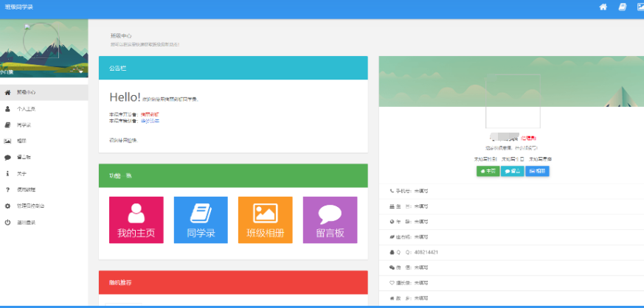Click the book icon in top navbar
This screenshot has height=308, width=644.
click(x=622, y=7)
